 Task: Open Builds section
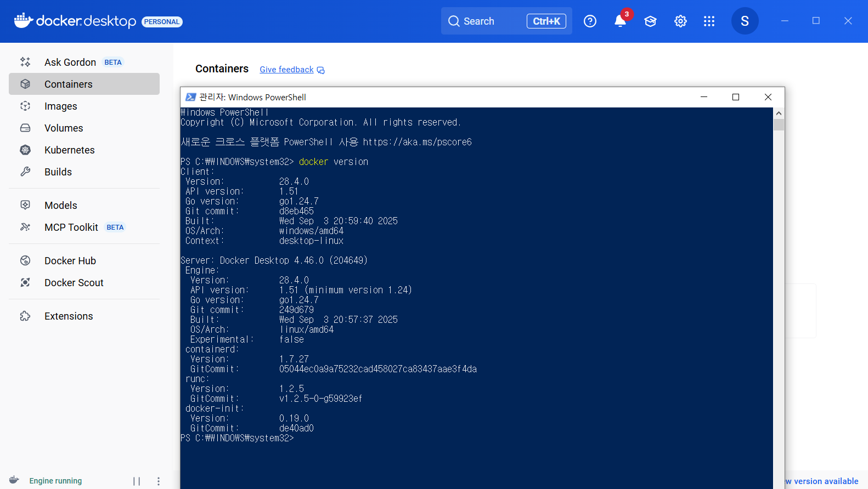tap(84, 172)
